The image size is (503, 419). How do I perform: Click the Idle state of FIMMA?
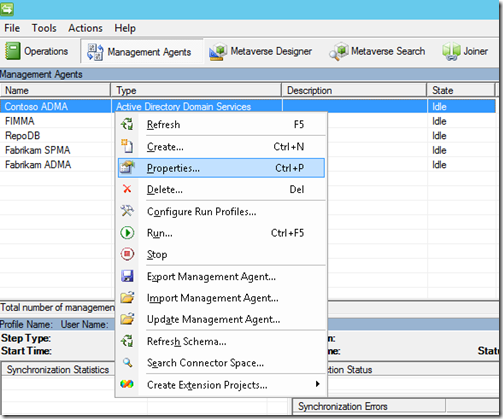pyautogui.click(x=439, y=121)
